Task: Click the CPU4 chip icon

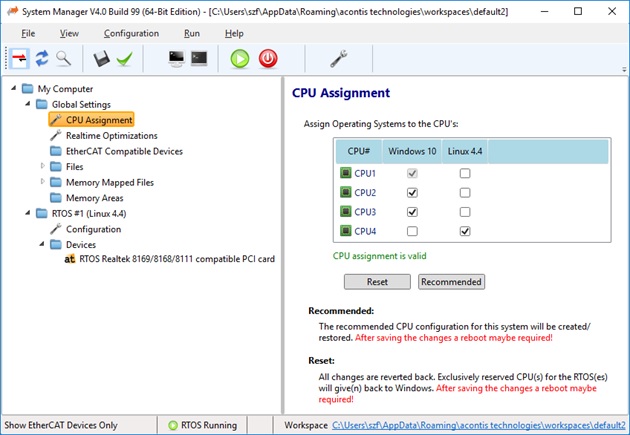Action: pos(346,231)
